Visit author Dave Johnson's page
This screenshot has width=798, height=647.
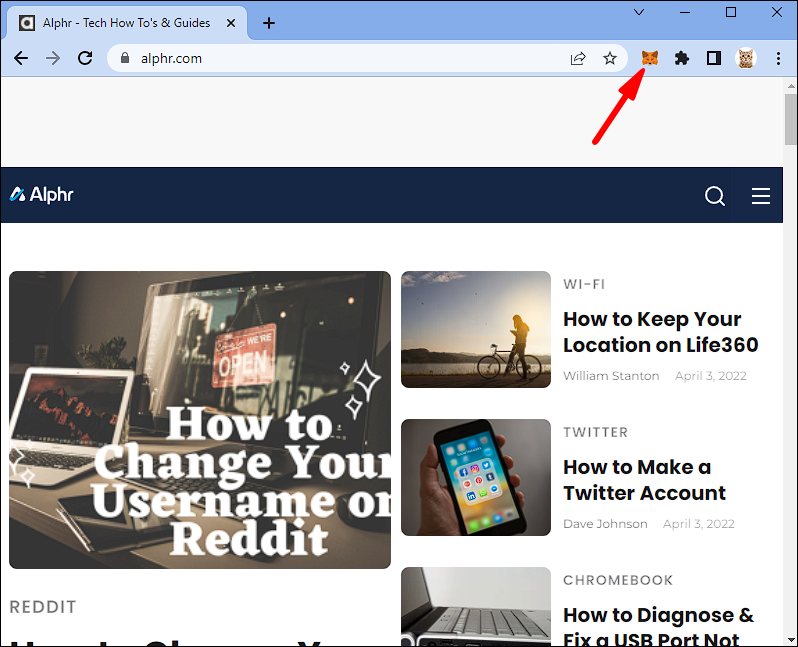pos(605,524)
